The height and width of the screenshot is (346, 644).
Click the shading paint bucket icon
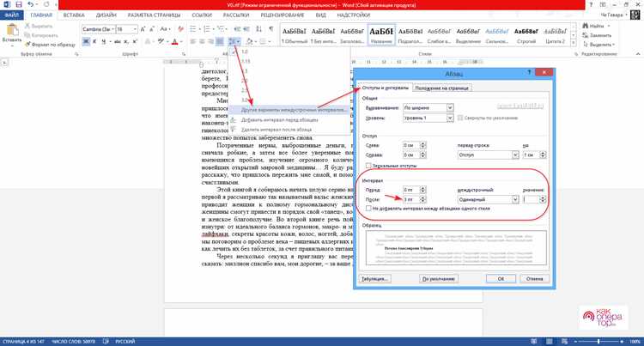click(249, 41)
